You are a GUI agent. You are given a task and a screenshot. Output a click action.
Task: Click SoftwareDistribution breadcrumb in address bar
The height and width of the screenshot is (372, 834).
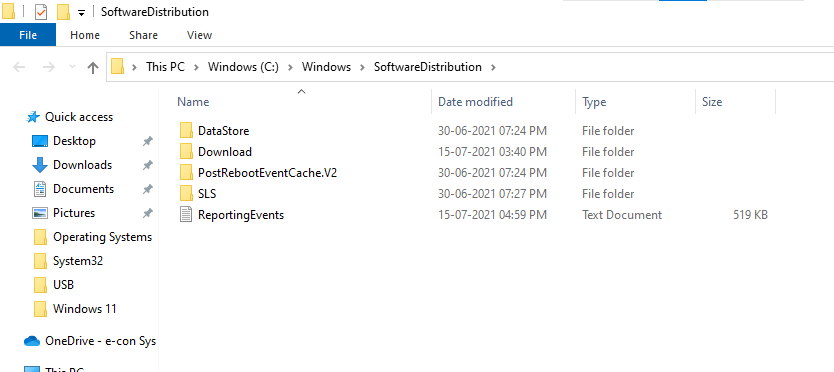tap(428, 67)
